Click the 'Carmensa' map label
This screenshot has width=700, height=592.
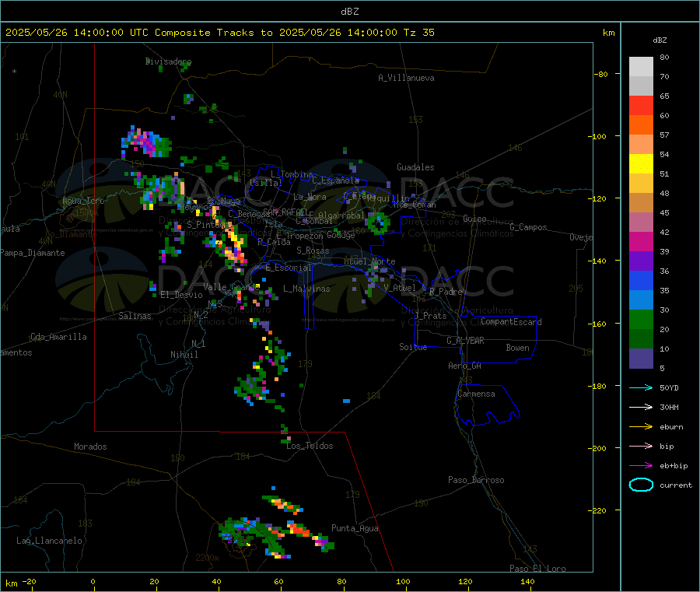click(476, 394)
